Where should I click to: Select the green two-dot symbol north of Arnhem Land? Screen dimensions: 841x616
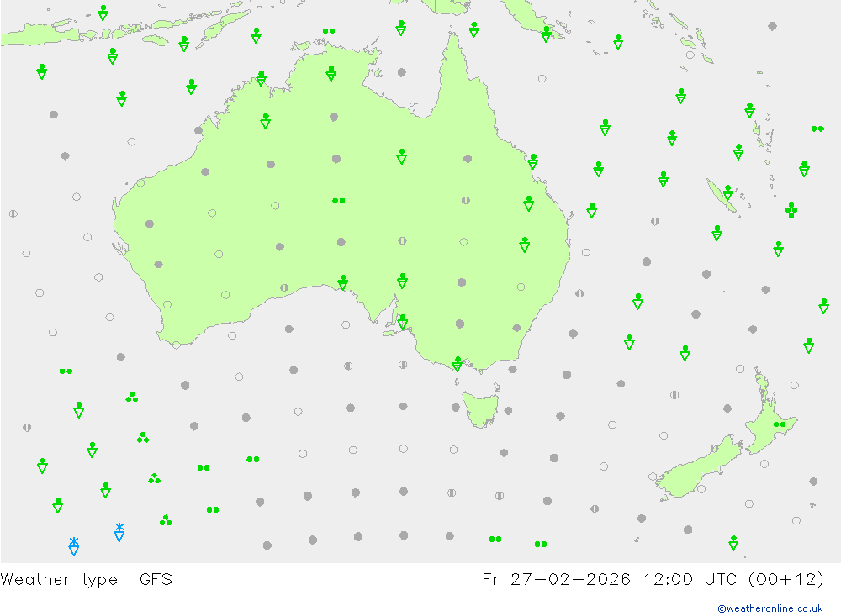(x=329, y=32)
